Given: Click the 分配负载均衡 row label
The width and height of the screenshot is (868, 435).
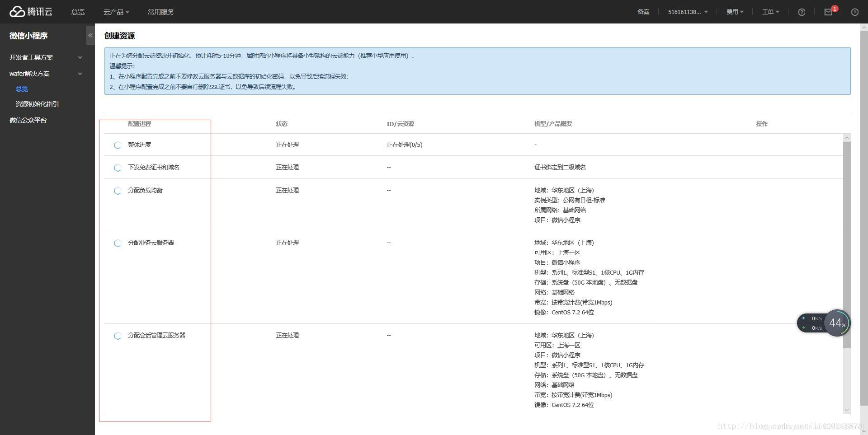Looking at the screenshot, I should click(x=145, y=190).
